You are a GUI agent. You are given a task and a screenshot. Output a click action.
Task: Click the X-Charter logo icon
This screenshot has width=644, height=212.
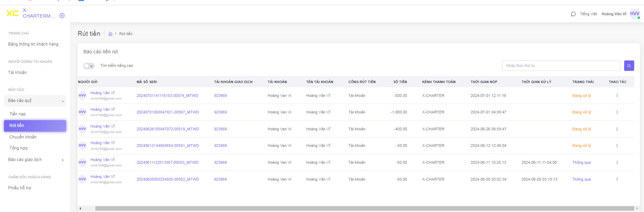(13, 13)
